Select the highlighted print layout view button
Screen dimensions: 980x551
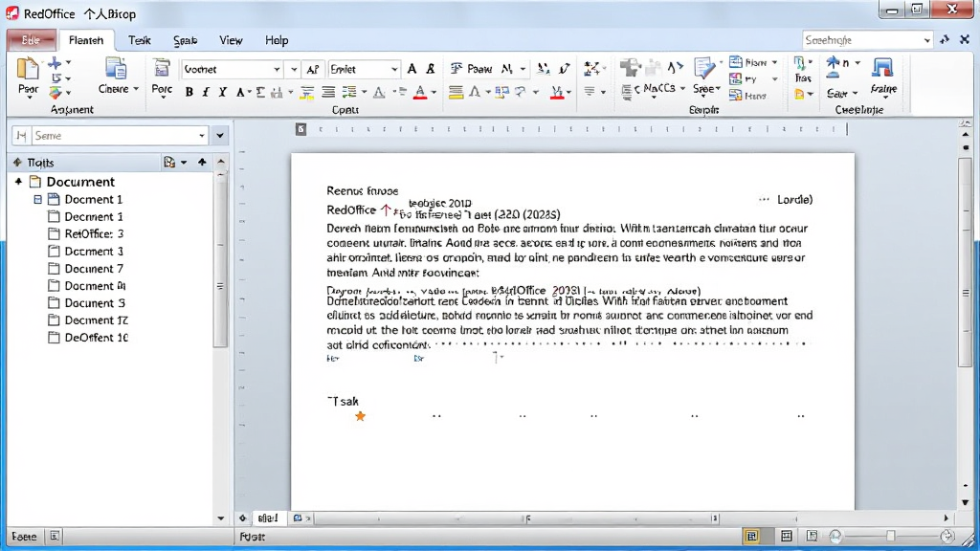pos(751,536)
